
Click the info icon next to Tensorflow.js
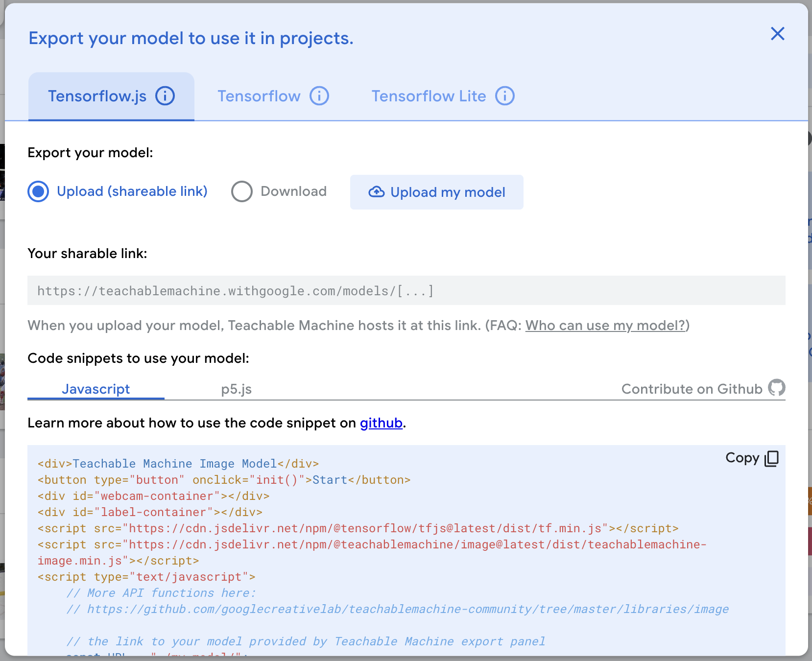[165, 96]
